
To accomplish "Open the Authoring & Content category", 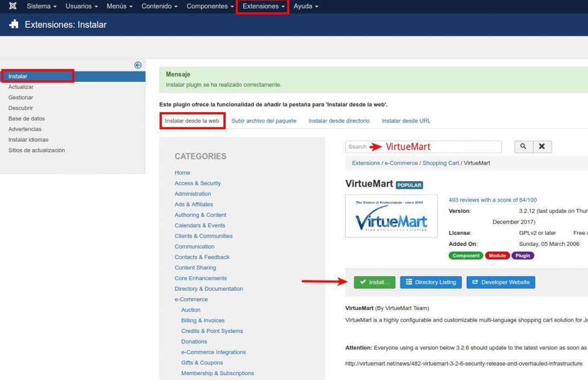I will 200,214.
